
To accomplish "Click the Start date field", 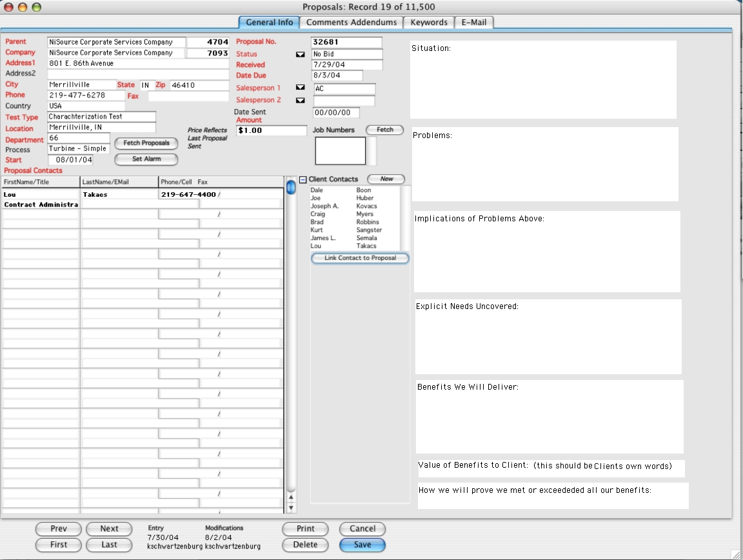I will pyautogui.click(x=70, y=160).
